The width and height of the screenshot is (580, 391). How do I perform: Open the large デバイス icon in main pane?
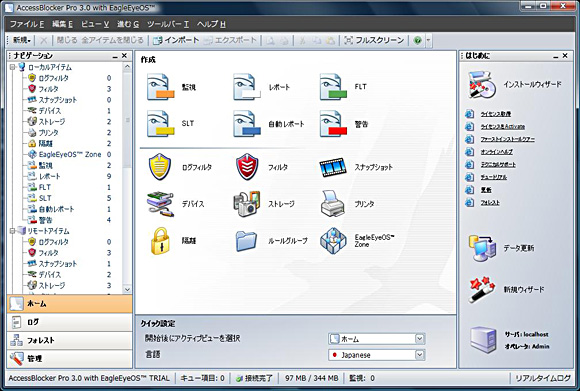tap(160, 203)
